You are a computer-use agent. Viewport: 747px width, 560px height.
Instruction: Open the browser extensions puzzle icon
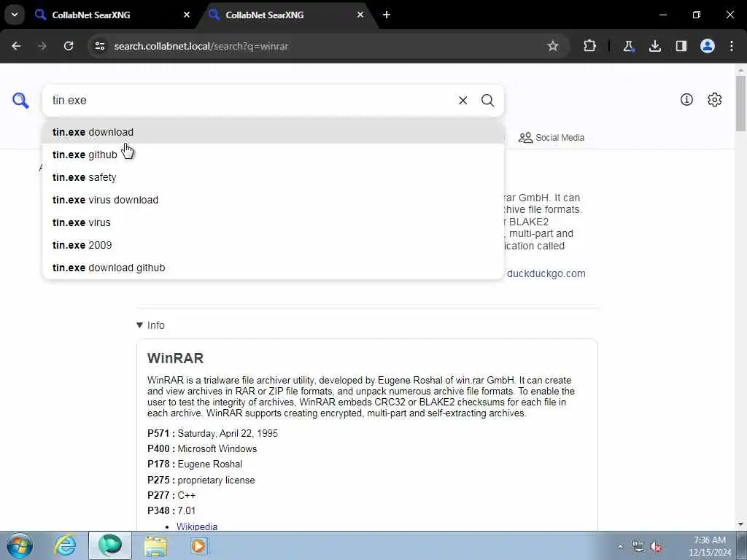(x=589, y=46)
